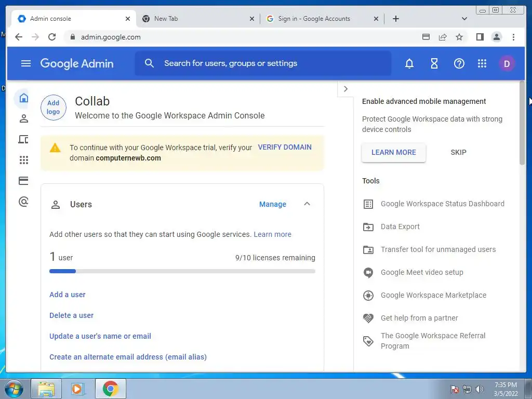This screenshot has width=532, height=399.
Task: Click the license usage progress bar
Action: coord(182,271)
